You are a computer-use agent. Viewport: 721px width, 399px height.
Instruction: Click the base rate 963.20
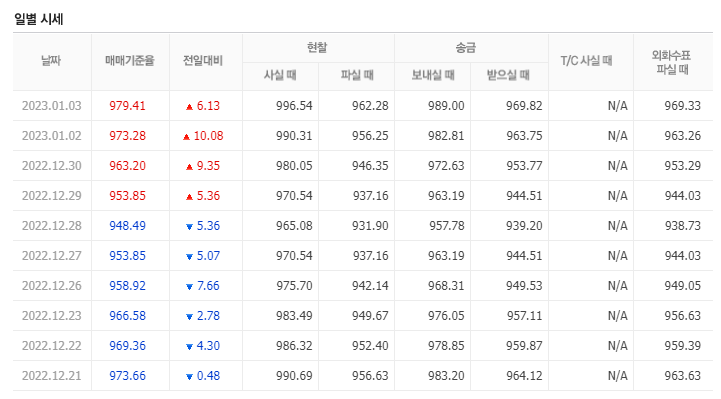[x=127, y=165]
